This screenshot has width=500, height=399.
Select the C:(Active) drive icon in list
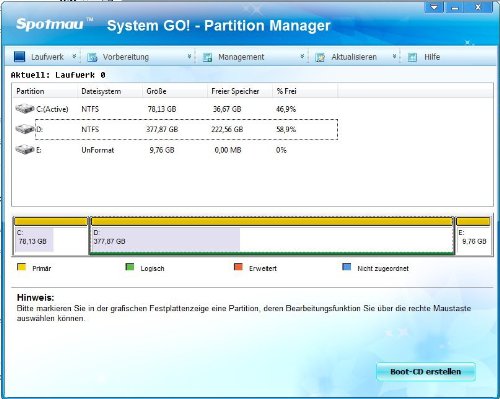(x=25, y=108)
